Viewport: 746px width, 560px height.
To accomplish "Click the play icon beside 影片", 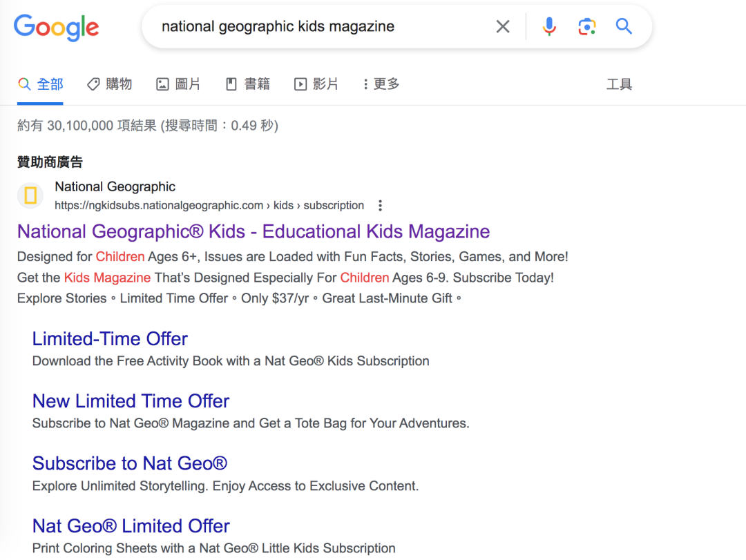I will [x=300, y=84].
